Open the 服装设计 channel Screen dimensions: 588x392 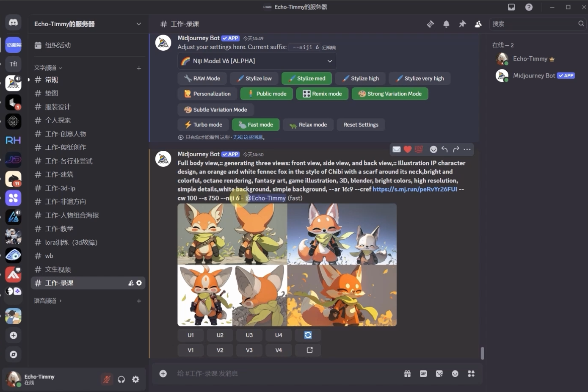click(x=88, y=107)
